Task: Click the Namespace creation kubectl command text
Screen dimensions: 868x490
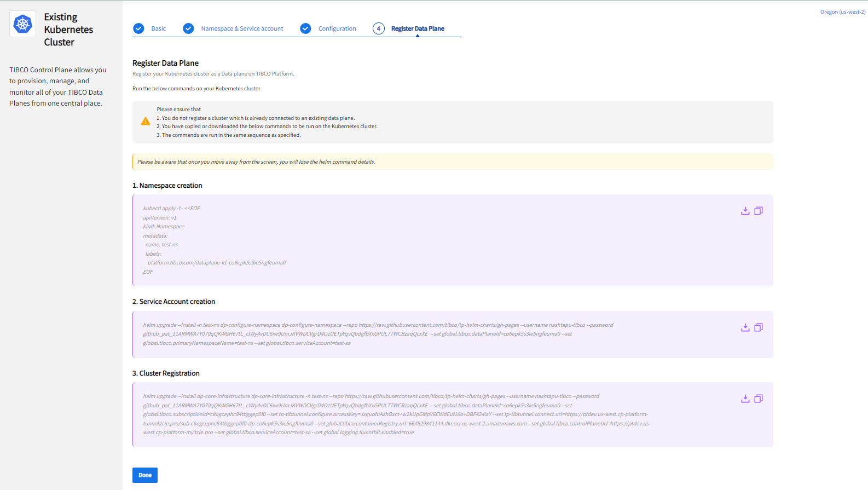Action: point(215,240)
